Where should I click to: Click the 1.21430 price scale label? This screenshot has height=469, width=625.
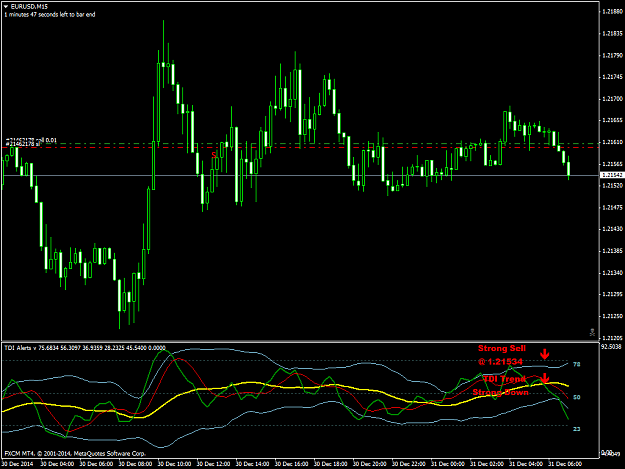[612, 229]
